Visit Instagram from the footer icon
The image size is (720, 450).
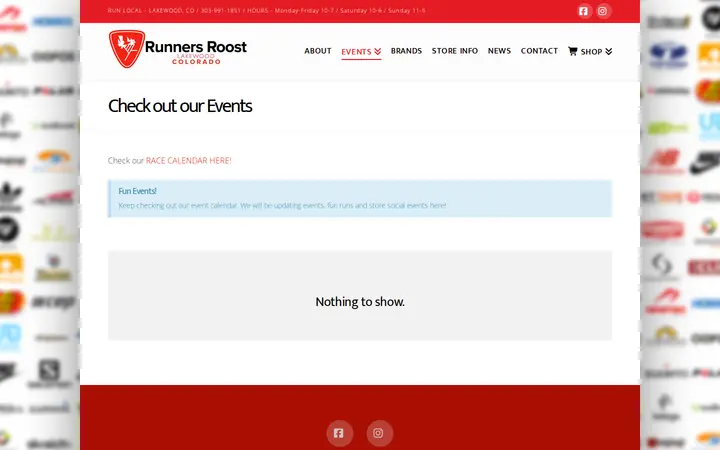coord(378,433)
